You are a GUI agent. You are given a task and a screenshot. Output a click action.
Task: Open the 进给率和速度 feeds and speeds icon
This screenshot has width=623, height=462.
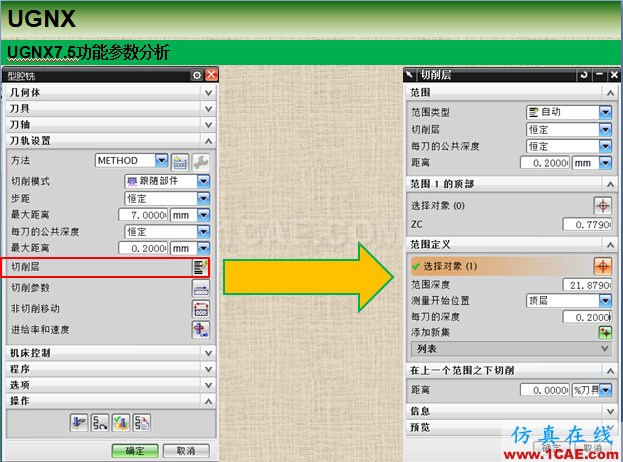[201, 330]
